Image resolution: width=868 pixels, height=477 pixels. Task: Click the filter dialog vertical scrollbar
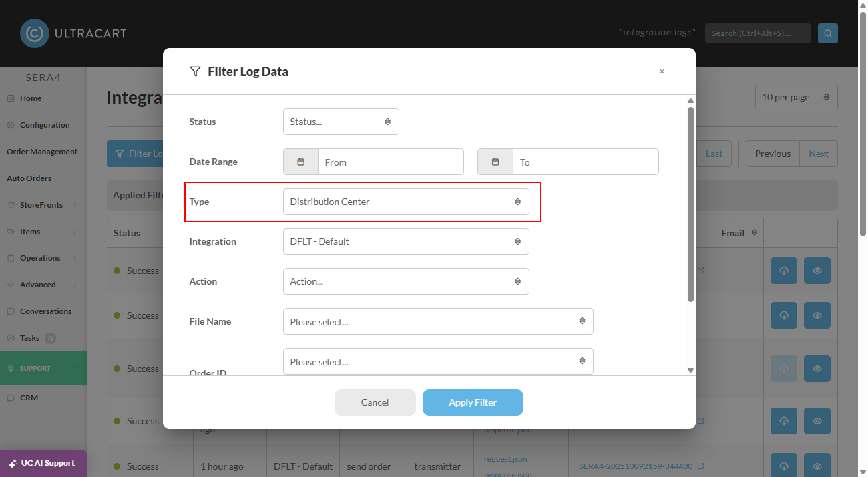(690, 204)
